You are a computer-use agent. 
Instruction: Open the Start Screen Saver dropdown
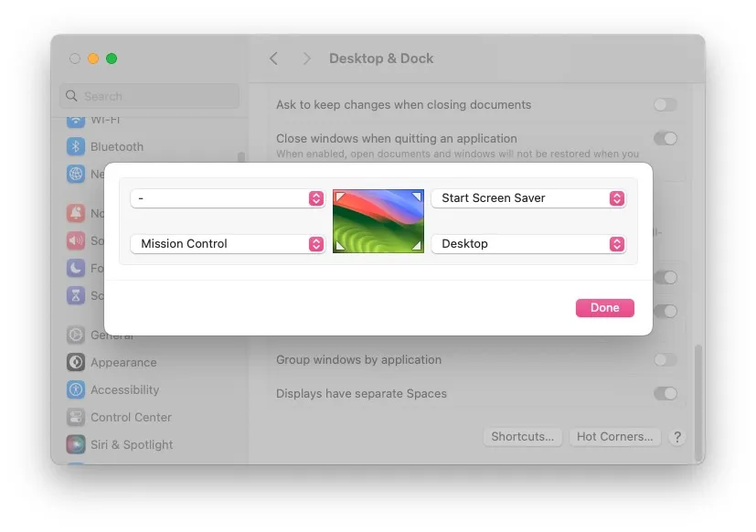click(527, 198)
